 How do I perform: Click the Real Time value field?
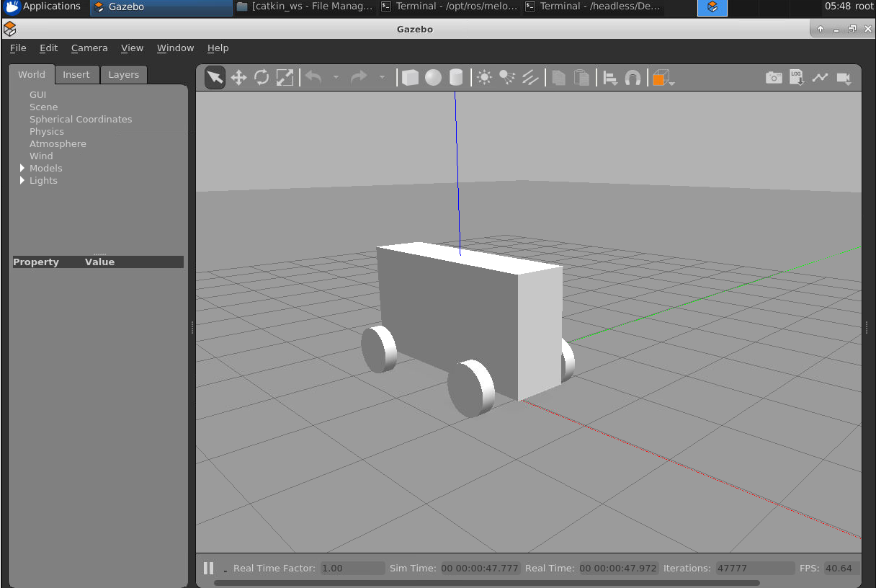618,568
